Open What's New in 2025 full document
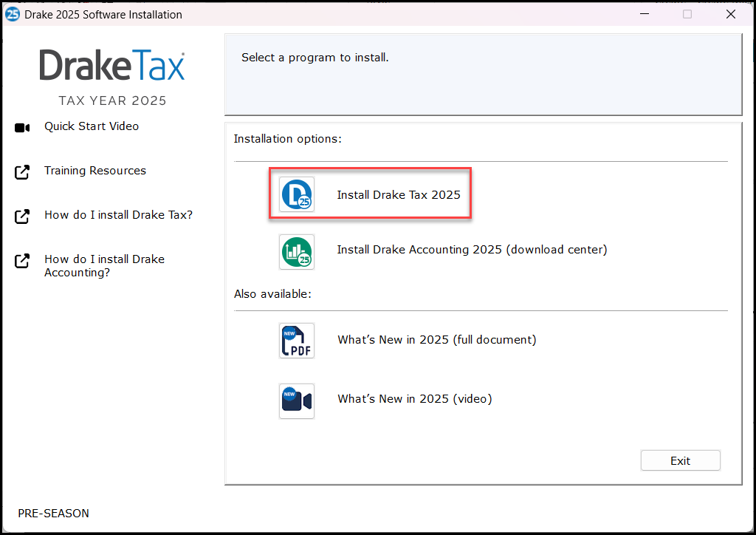Image resolution: width=756 pixels, height=535 pixels. click(x=437, y=339)
